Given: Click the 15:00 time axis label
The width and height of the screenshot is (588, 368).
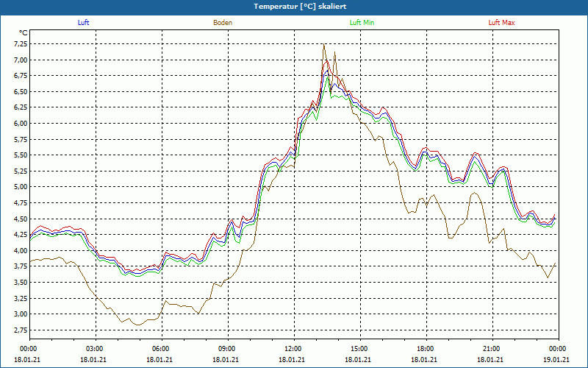Looking at the screenshot, I should point(360,349).
